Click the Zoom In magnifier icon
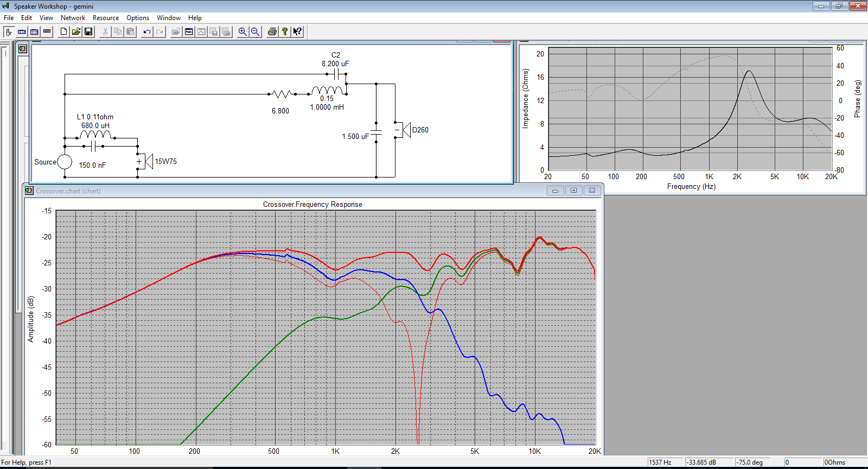 pos(242,31)
